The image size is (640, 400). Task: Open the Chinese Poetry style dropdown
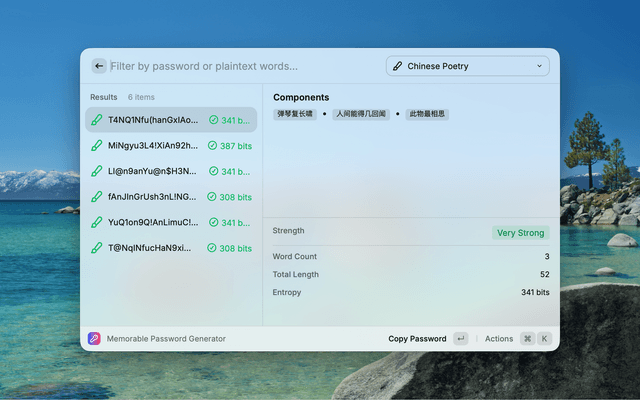(x=467, y=66)
